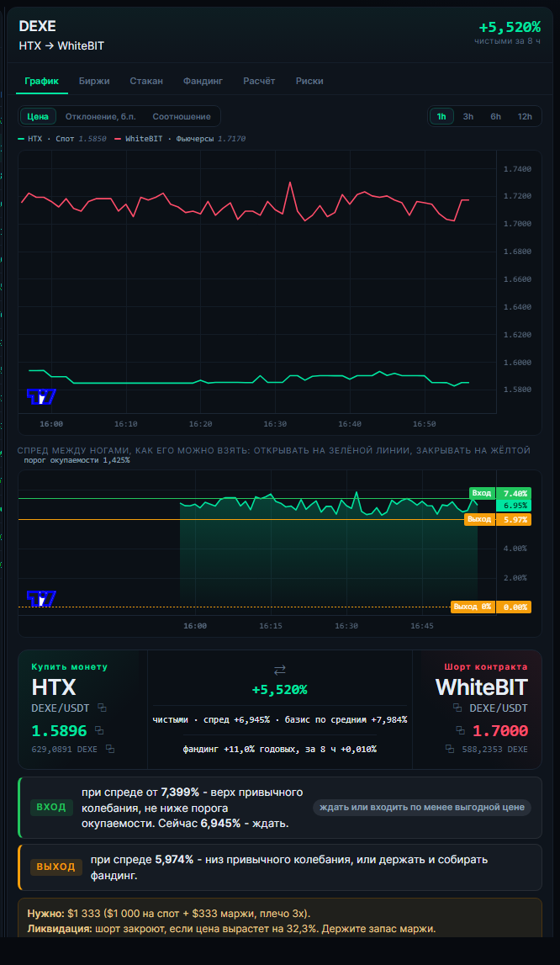Click the Выход 0% line label
Image resolution: width=560 pixels, height=965 pixels.
490,607
